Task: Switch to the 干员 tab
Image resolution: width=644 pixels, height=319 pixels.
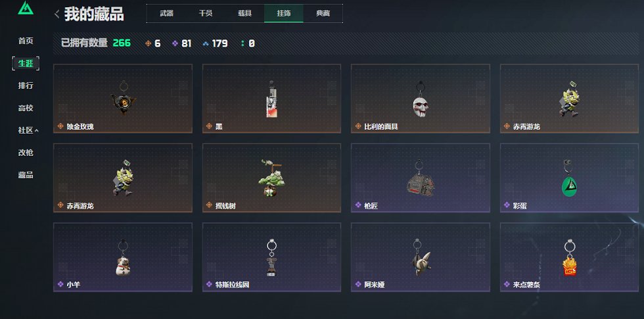Action: [205, 13]
